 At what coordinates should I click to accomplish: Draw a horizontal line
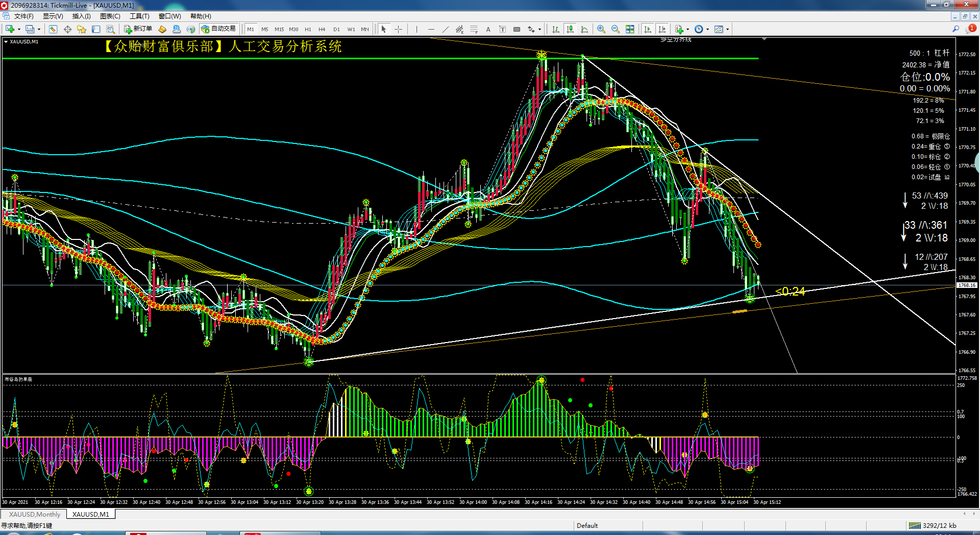point(431,29)
